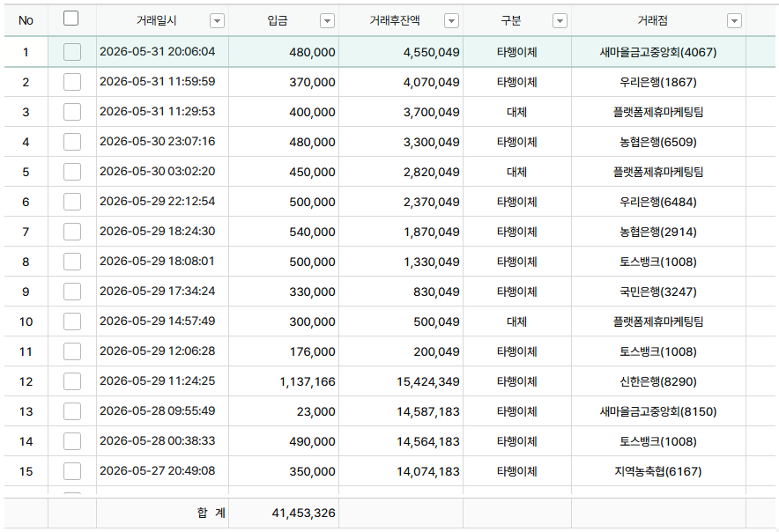Click balance 14,564,183
This screenshot has width=779, height=532.
click(428, 441)
